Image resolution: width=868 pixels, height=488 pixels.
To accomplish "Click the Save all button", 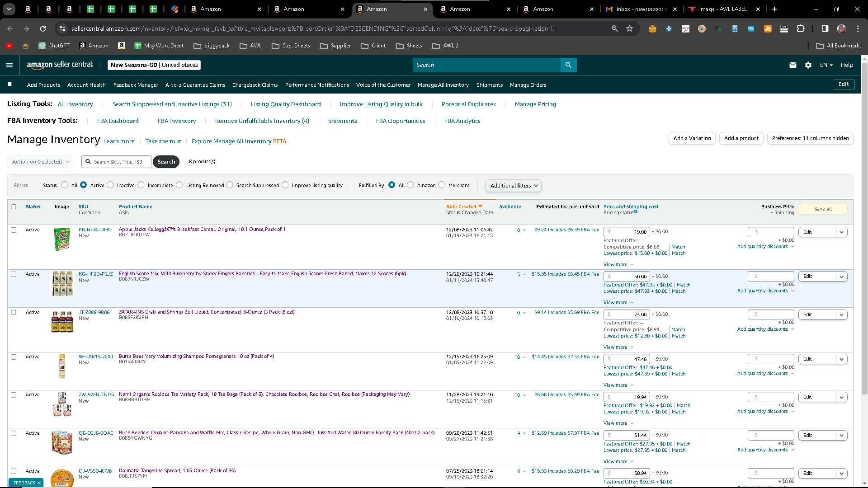I will tap(823, 209).
